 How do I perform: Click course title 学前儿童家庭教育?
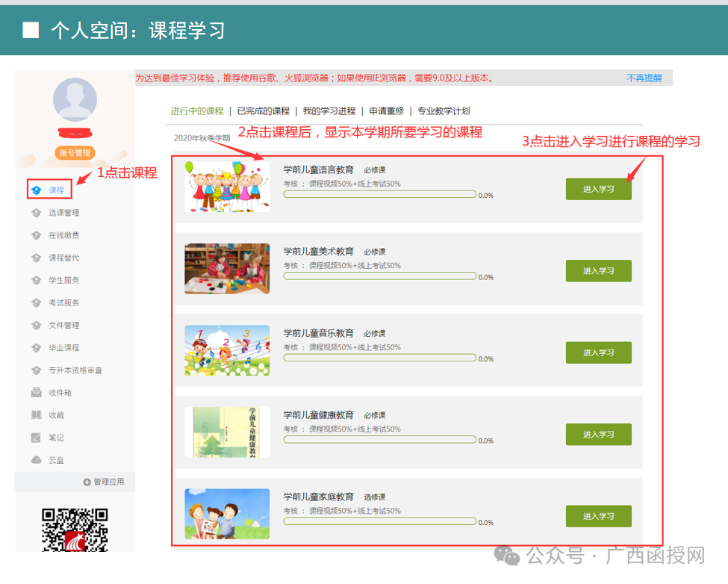pos(319,497)
